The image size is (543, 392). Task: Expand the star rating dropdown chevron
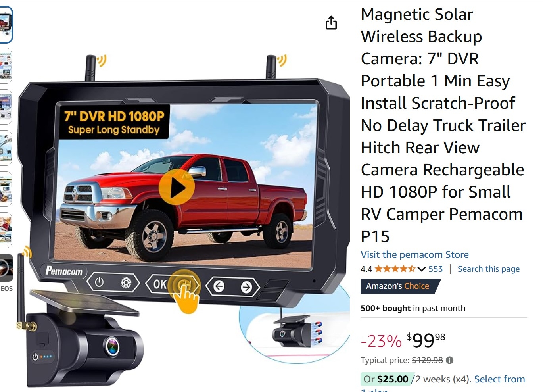point(422,269)
